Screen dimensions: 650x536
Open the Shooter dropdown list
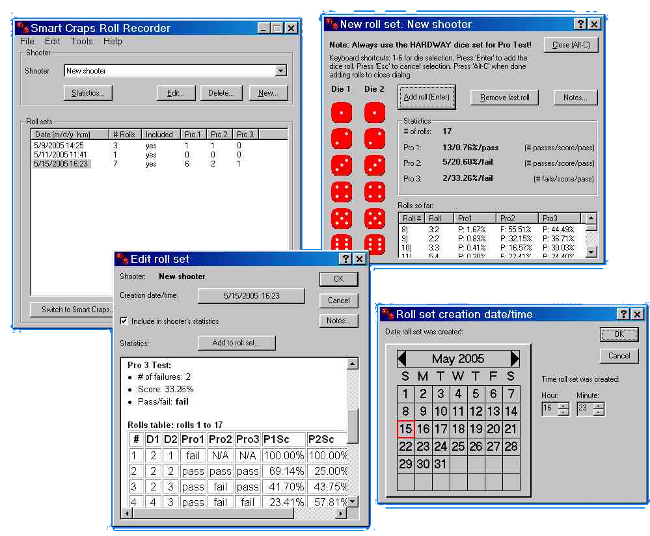tap(281, 70)
